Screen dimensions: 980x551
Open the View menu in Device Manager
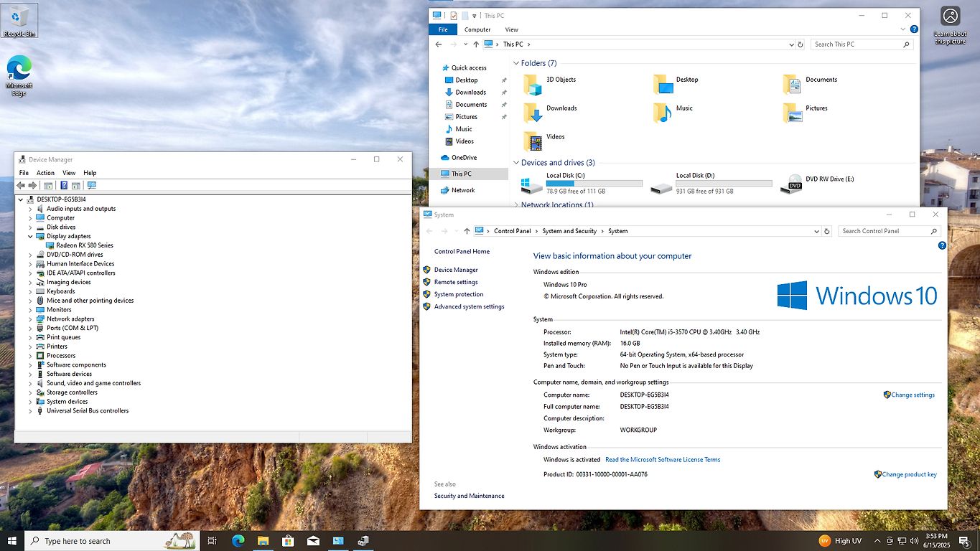69,173
